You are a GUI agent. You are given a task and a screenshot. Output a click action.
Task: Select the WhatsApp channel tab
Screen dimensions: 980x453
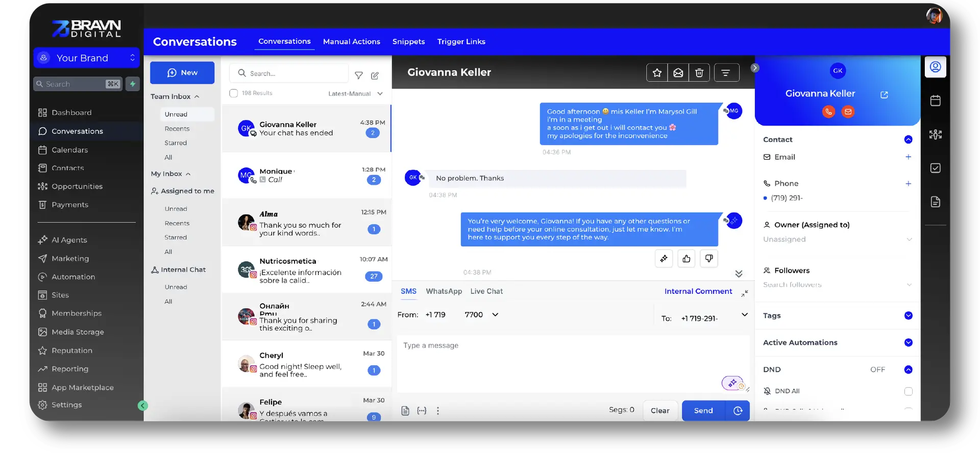click(x=444, y=291)
